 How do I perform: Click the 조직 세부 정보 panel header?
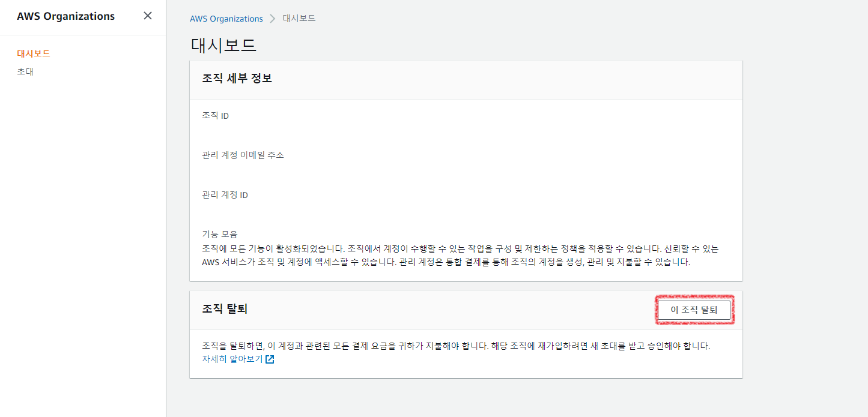click(237, 79)
